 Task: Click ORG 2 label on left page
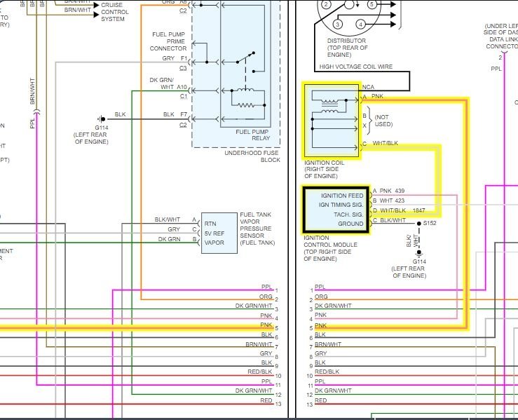coord(268,297)
